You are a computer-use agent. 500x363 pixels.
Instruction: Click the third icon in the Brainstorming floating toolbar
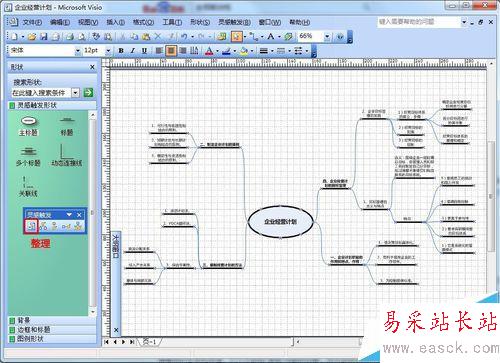(54, 226)
